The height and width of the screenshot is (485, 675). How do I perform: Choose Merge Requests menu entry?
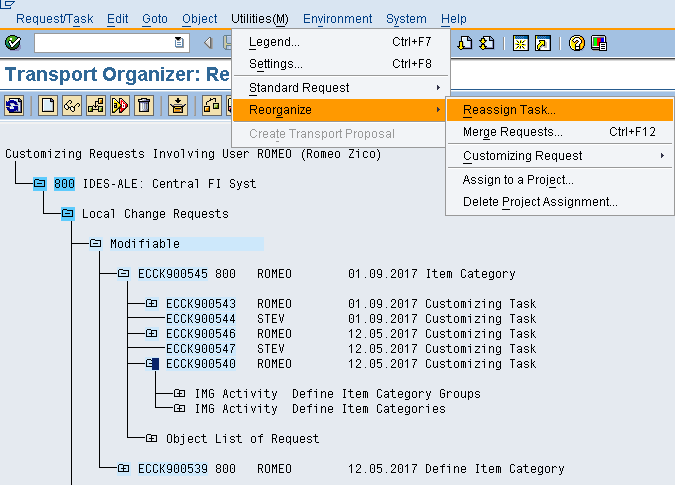(512, 132)
